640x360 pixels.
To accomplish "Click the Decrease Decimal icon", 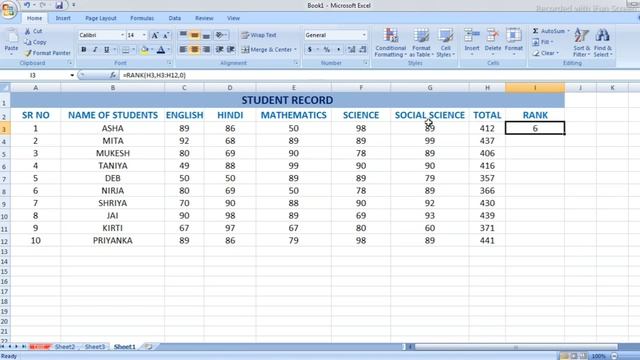I will (362, 50).
